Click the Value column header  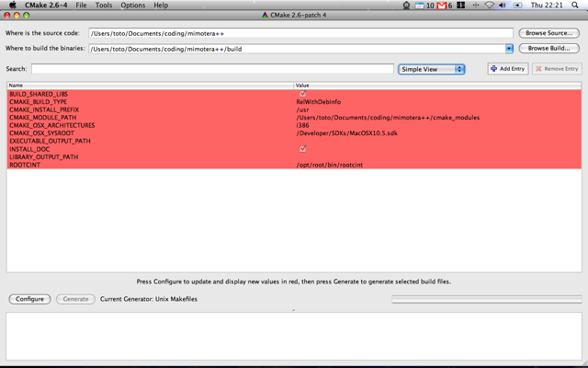tap(437, 86)
